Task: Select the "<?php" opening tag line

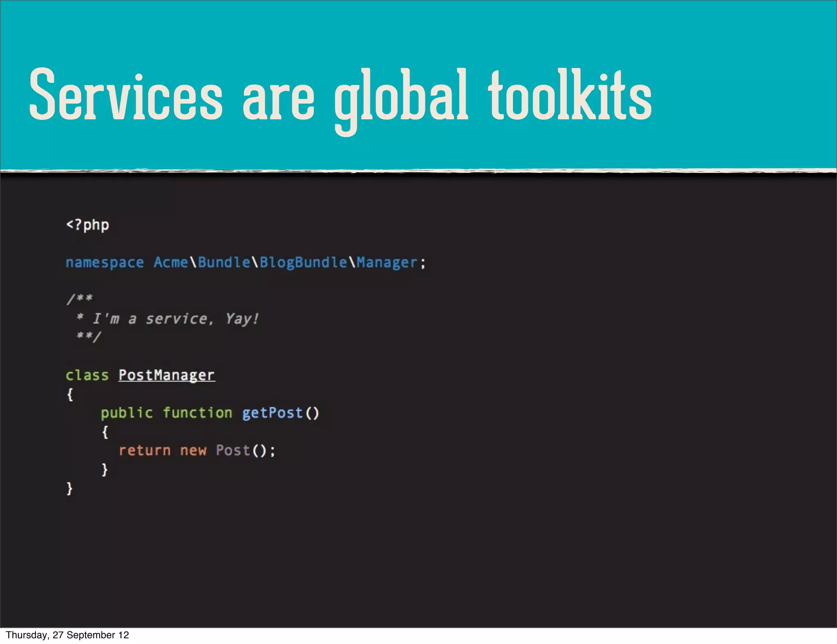Action: (87, 226)
